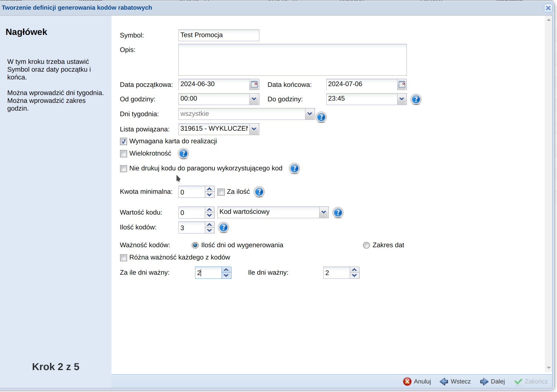Go back with the Wstecz button

point(455,382)
